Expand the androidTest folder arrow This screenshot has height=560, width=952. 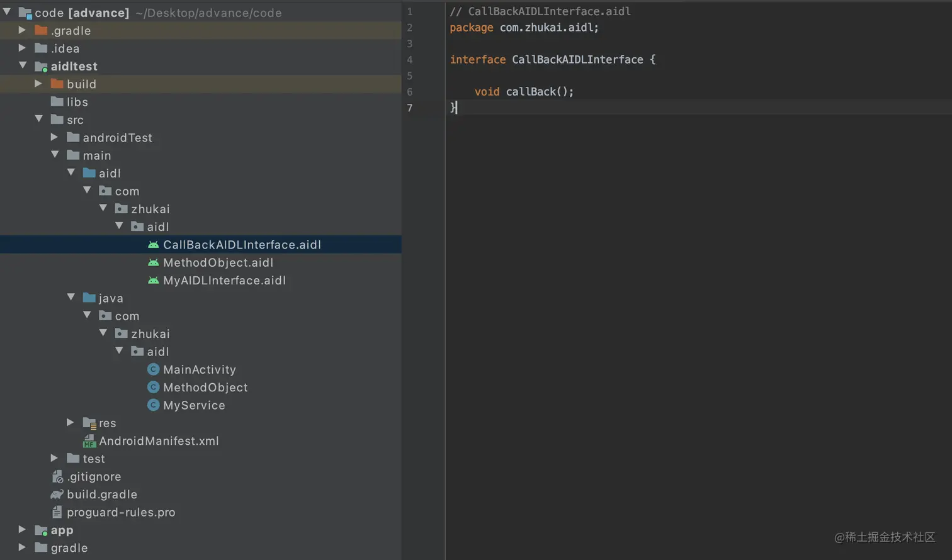pyautogui.click(x=54, y=137)
